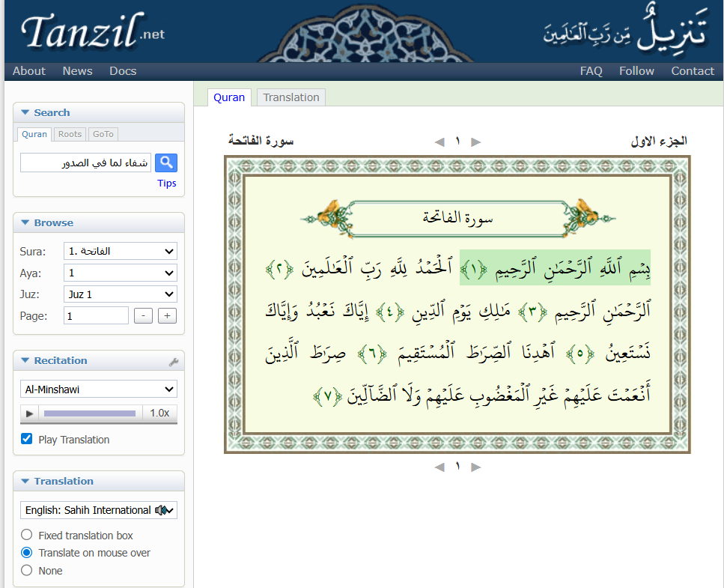Collapse the Recitation panel
This screenshot has width=724, height=588.
[x=25, y=360]
